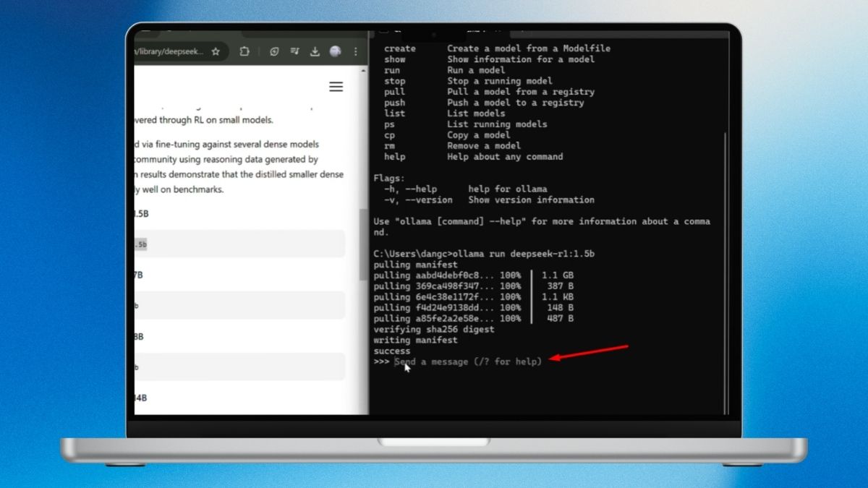
Task: Click the 'list' command row in the terminal
Action: 444,114
